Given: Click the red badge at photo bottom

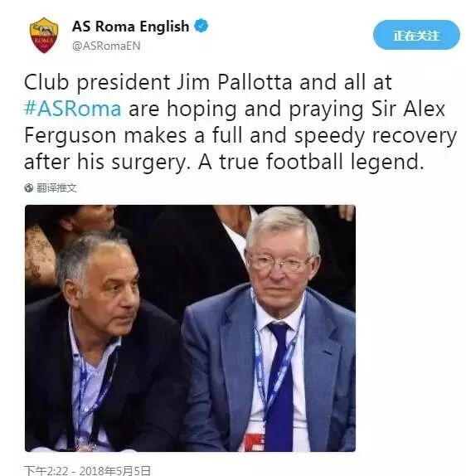Looking at the screenshot, I should tap(255, 442).
